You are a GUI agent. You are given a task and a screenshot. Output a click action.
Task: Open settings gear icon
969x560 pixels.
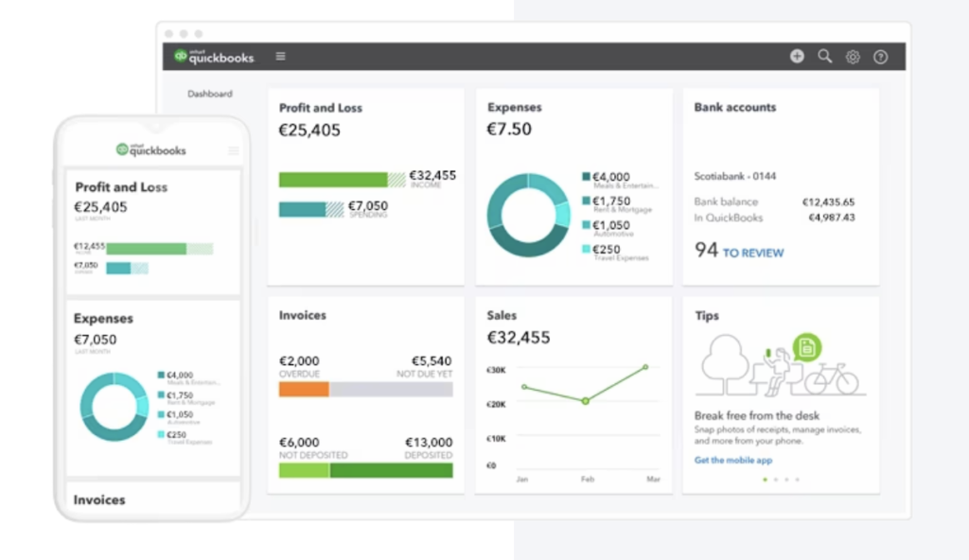[853, 57]
